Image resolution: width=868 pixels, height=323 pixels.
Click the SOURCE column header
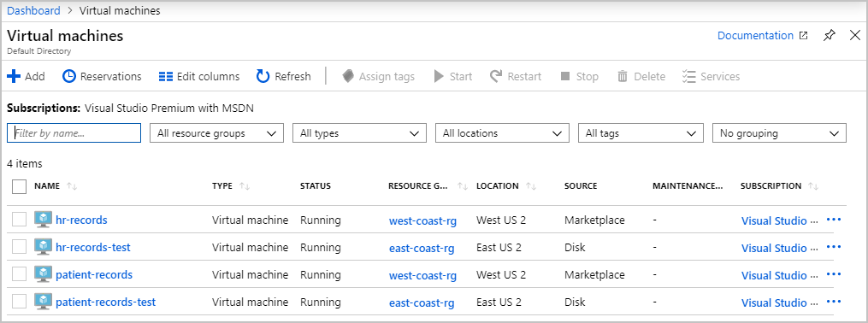tap(581, 185)
